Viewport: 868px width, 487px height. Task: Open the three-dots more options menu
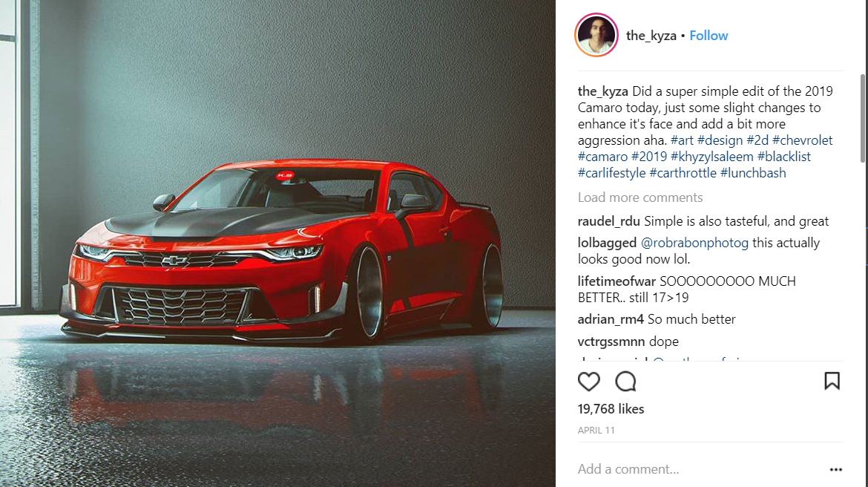point(836,469)
